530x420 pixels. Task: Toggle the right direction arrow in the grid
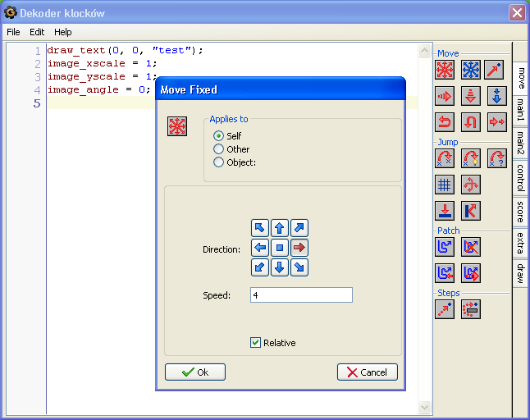point(299,248)
